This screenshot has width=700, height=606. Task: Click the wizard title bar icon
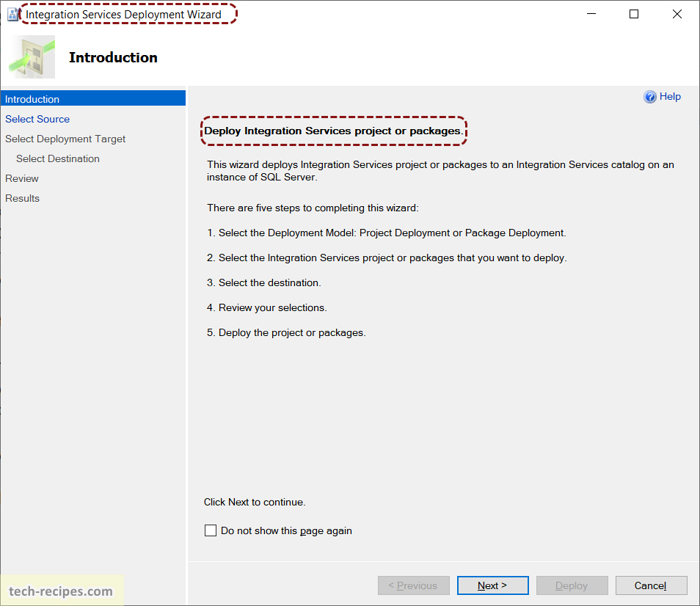coord(13,14)
